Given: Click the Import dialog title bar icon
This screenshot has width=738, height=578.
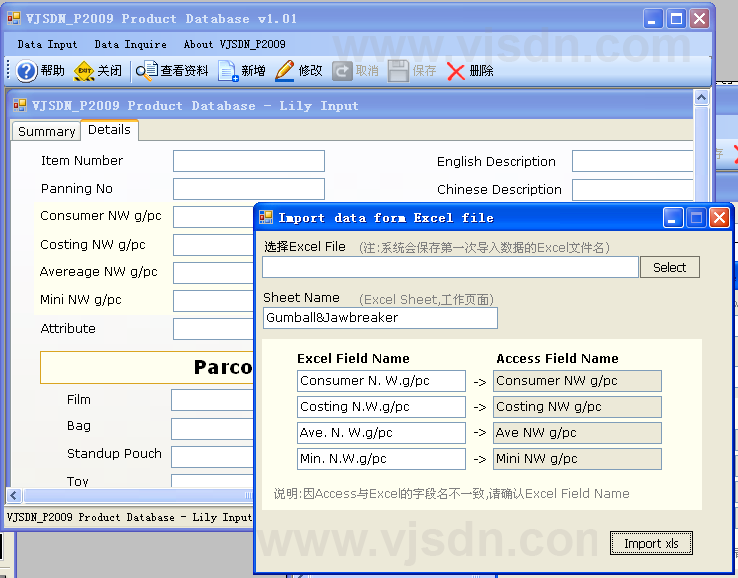Looking at the screenshot, I should [266, 217].
